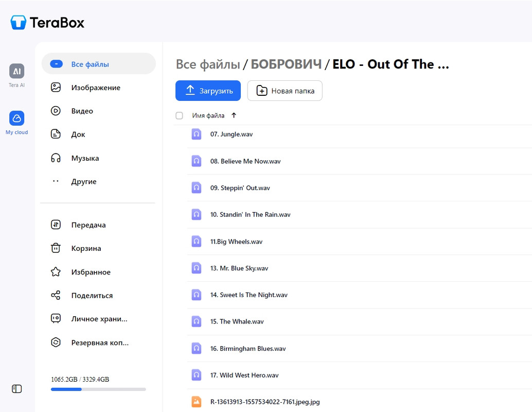Viewport: 532px width, 412px height.
Task: Open Видео category
Action: 82,111
